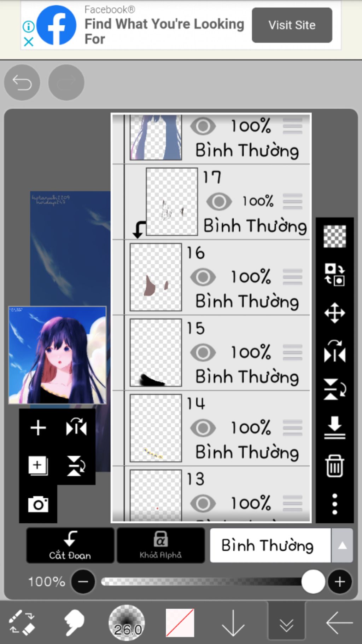Toggle Cắt Đoạn clipping button

pos(70,545)
